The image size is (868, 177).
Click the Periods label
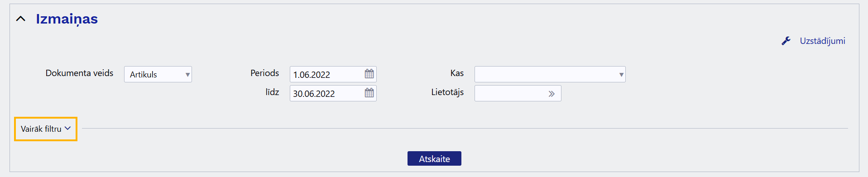point(264,73)
